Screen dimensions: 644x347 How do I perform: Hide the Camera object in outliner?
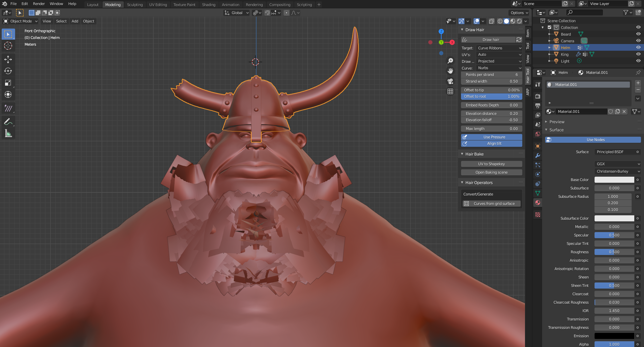(638, 41)
